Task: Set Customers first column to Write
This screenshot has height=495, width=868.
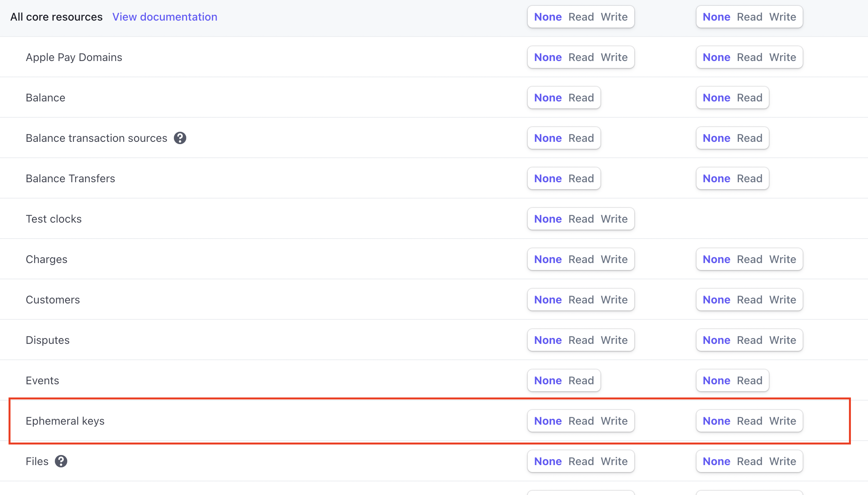Action: 614,300
